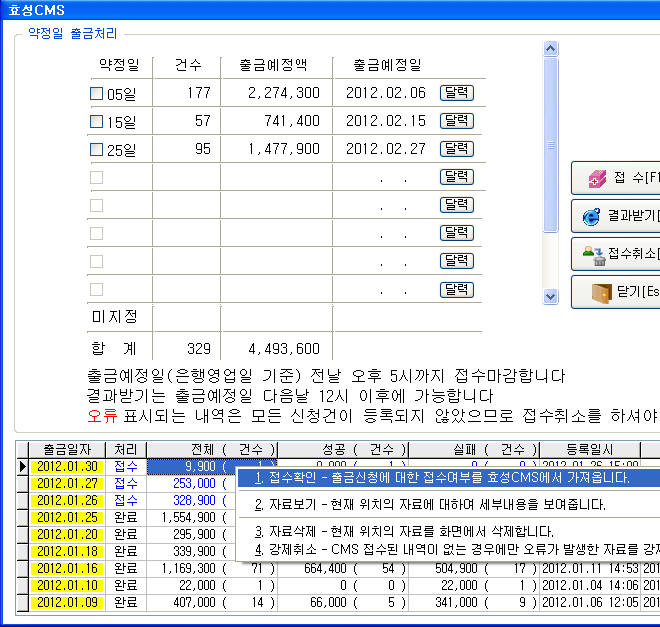Select menu item 1. 접수확인
Image resolution: width=660 pixels, height=627 pixels.
449,478
